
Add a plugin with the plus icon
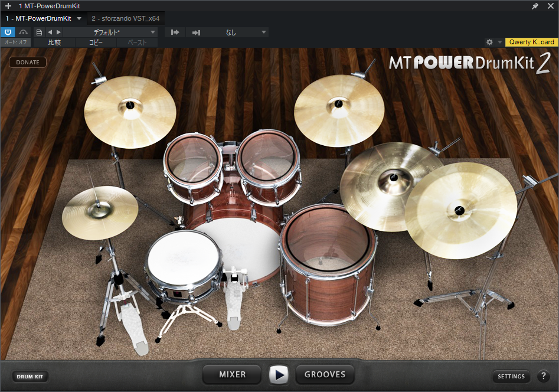pos(8,6)
